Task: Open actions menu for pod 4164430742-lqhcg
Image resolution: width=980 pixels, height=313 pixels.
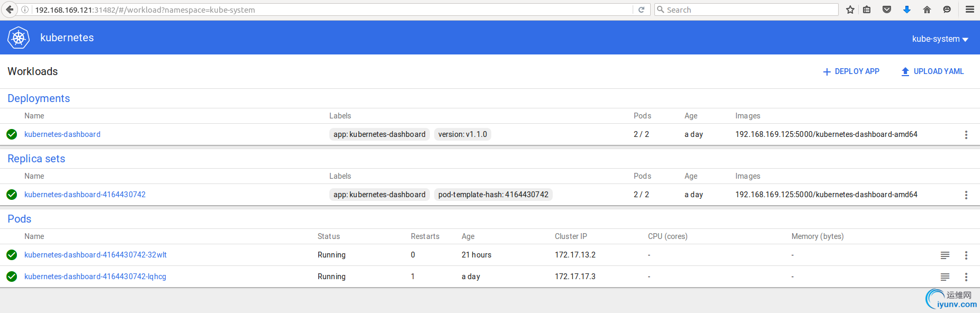Action: click(x=966, y=277)
